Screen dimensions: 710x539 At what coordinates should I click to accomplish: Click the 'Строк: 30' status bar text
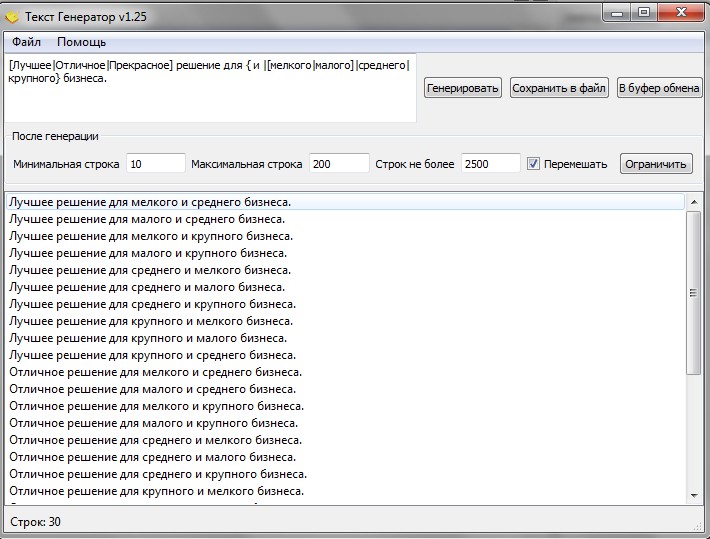tap(35, 522)
